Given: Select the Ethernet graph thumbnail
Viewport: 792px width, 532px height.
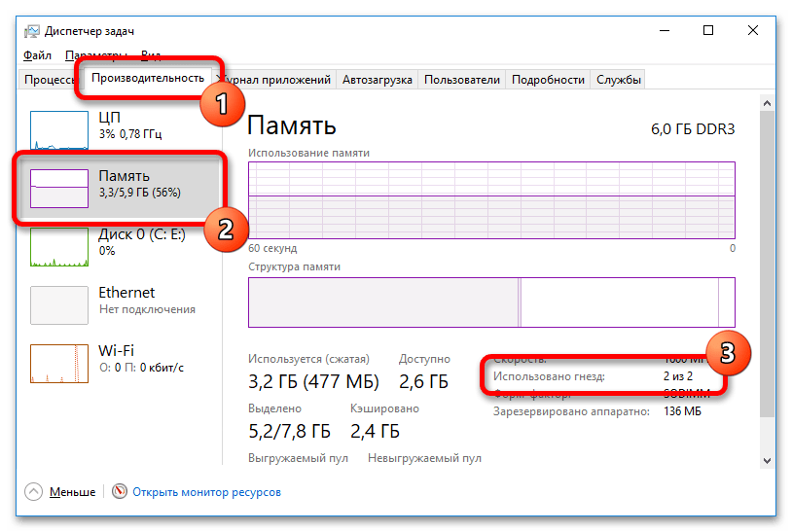Looking at the screenshot, I should pyautogui.click(x=59, y=304).
